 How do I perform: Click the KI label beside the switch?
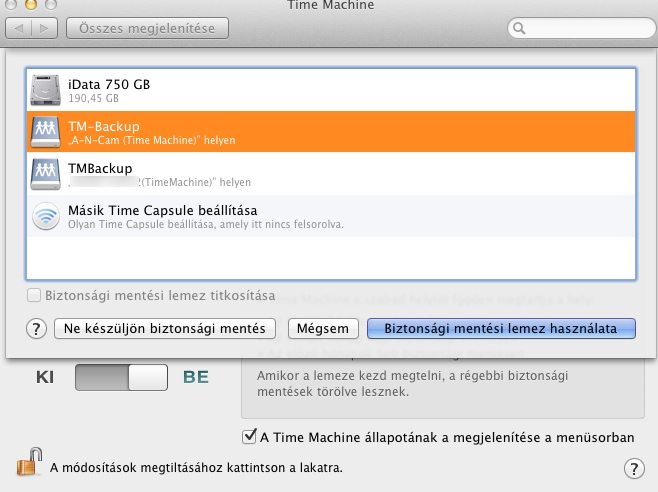[x=45, y=377]
